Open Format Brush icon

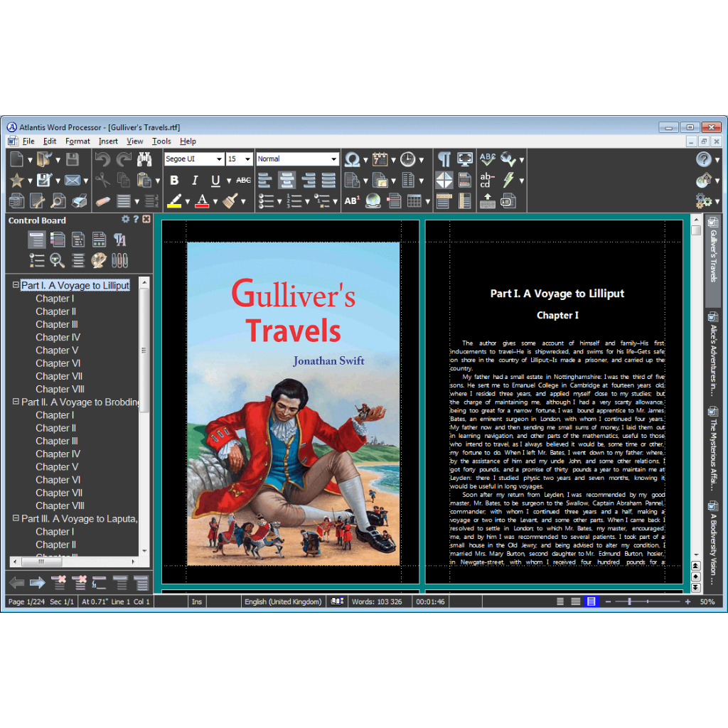[230, 201]
